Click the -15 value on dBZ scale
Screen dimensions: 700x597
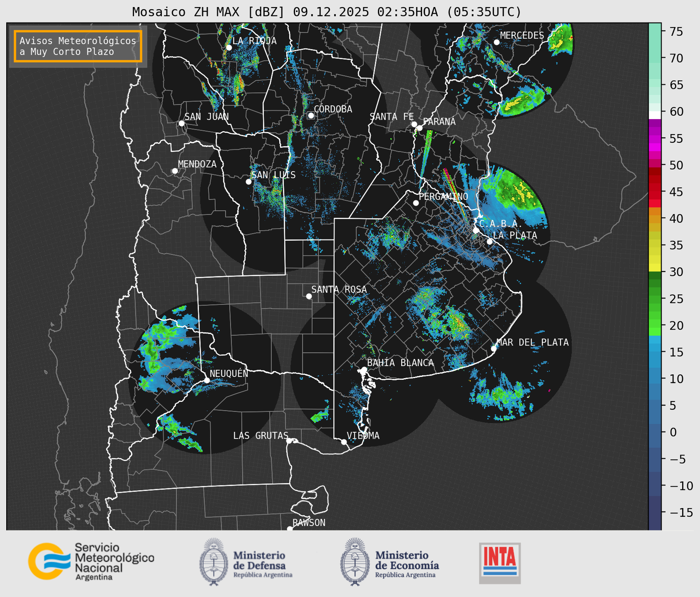point(681,513)
